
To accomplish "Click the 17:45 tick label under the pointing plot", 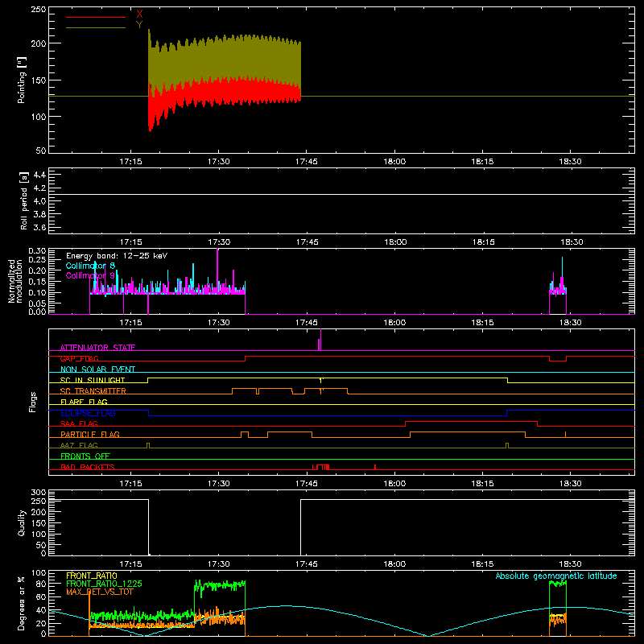I will coord(307,162).
